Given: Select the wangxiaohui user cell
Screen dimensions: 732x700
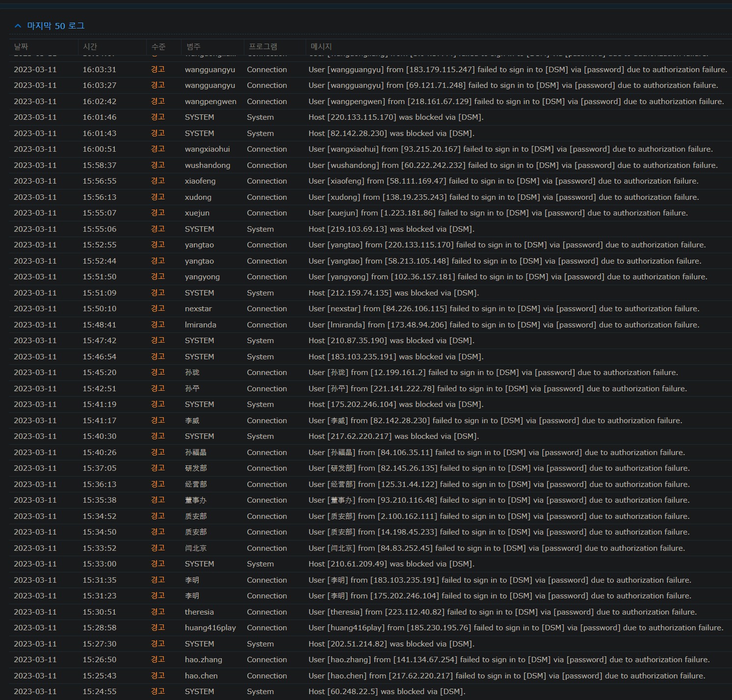Looking at the screenshot, I should click(x=208, y=149).
